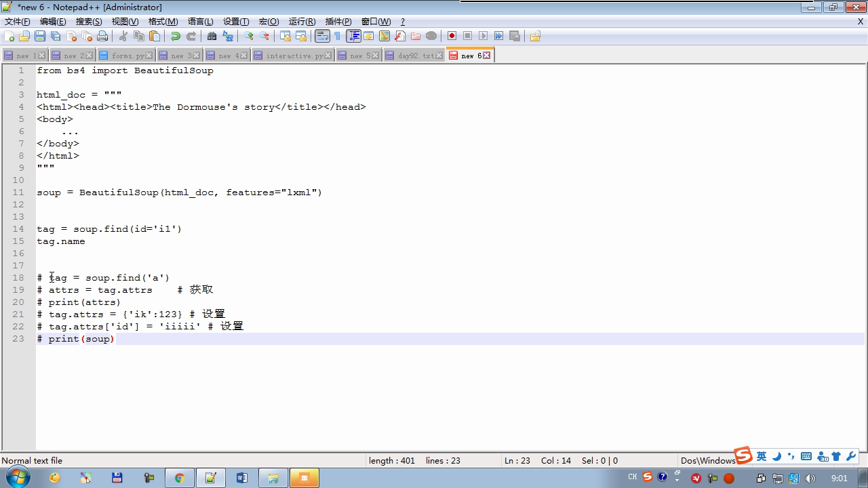The height and width of the screenshot is (488, 868).
Task: Open Find with the binoculars icon
Action: (212, 37)
